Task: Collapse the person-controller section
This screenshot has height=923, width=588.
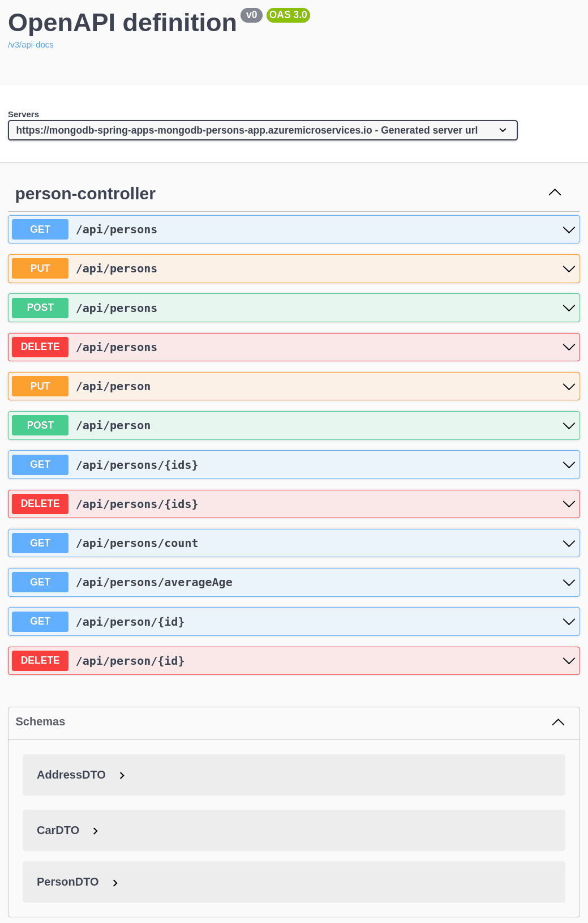Action: [555, 193]
